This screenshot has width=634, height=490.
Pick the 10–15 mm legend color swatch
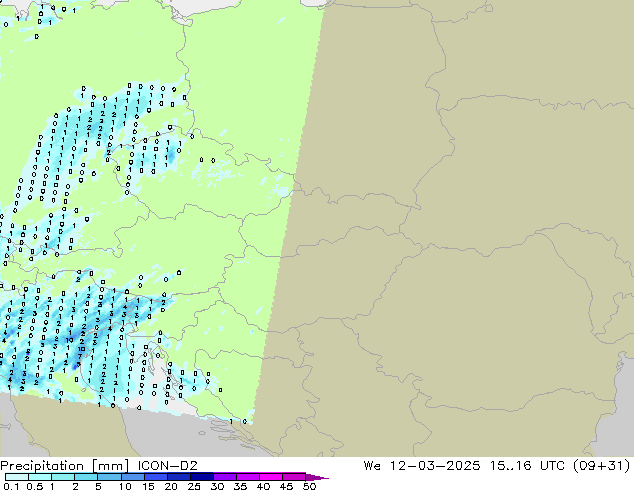tap(132, 477)
